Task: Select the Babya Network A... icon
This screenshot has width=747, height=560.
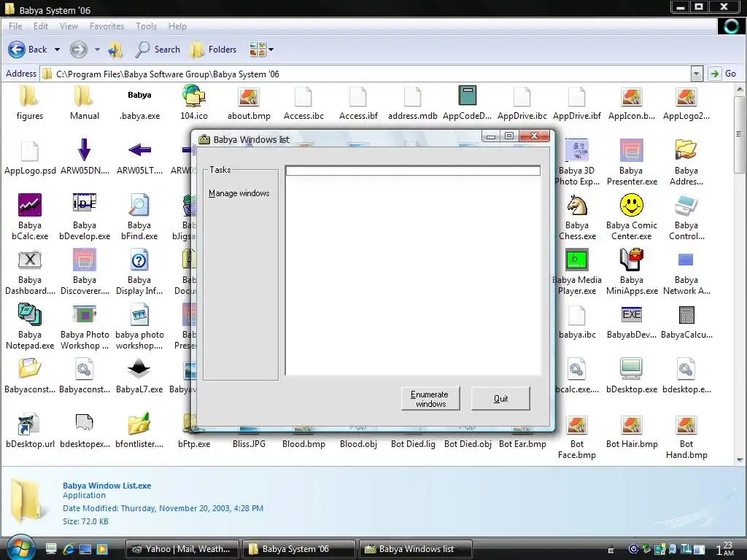Action: point(686,260)
